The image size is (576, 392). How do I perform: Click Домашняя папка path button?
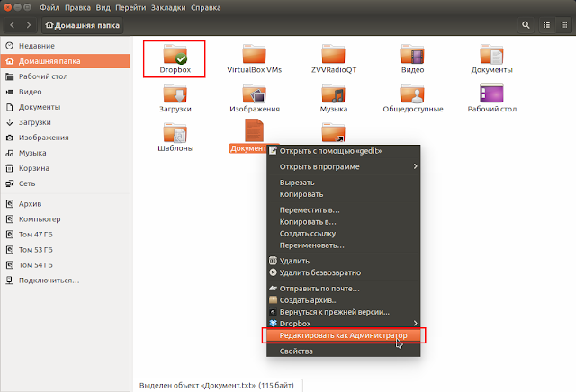(x=83, y=25)
